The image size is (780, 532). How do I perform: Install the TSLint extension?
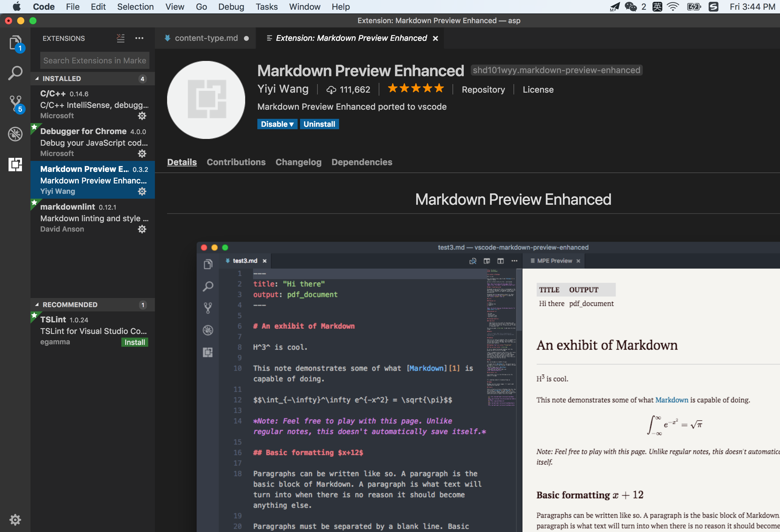[x=134, y=342]
